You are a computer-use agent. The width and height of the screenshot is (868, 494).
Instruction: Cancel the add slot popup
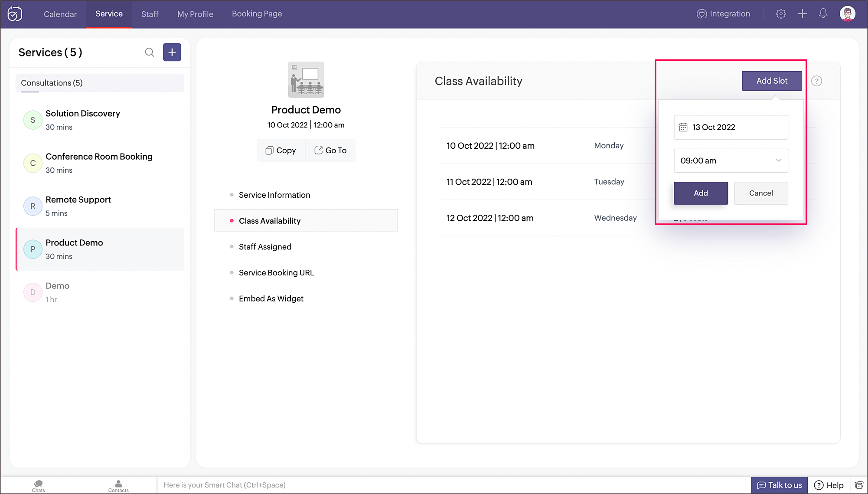(761, 193)
